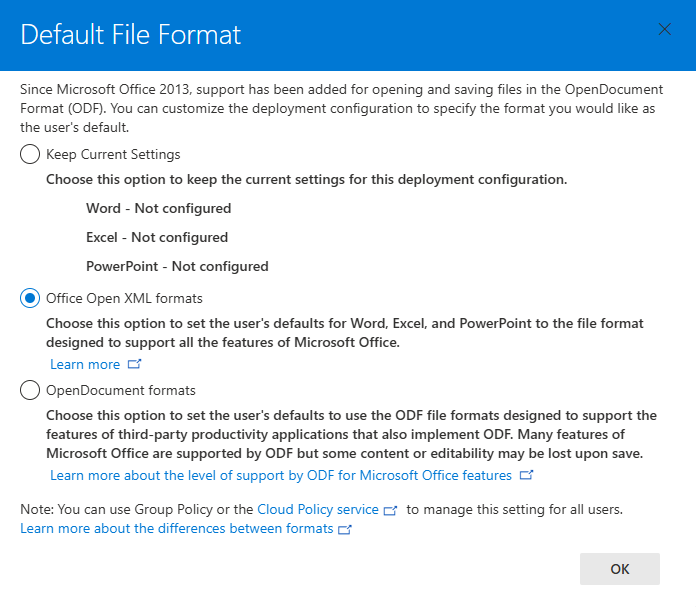Image resolution: width=696 pixels, height=607 pixels.
Task: Click the OpenDocument formats label text
Action: (121, 390)
